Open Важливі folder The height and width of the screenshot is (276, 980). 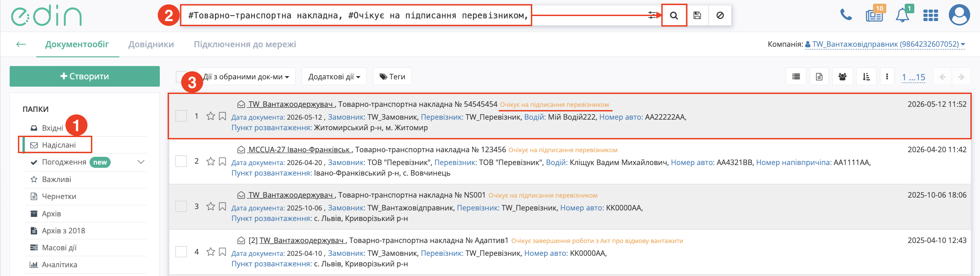click(x=56, y=179)
